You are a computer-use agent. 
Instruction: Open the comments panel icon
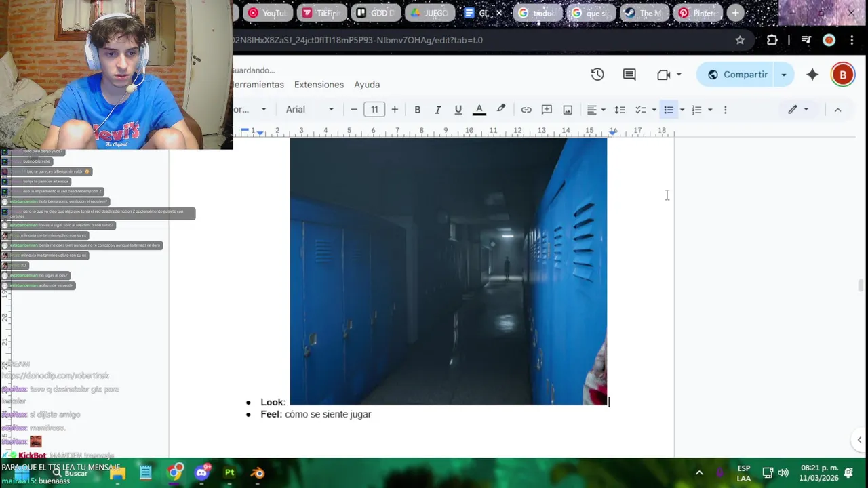point(629,75)
